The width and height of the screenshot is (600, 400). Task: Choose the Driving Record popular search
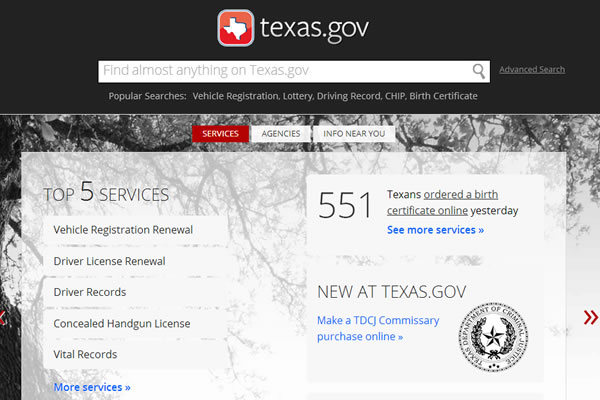tap(349, 96)
